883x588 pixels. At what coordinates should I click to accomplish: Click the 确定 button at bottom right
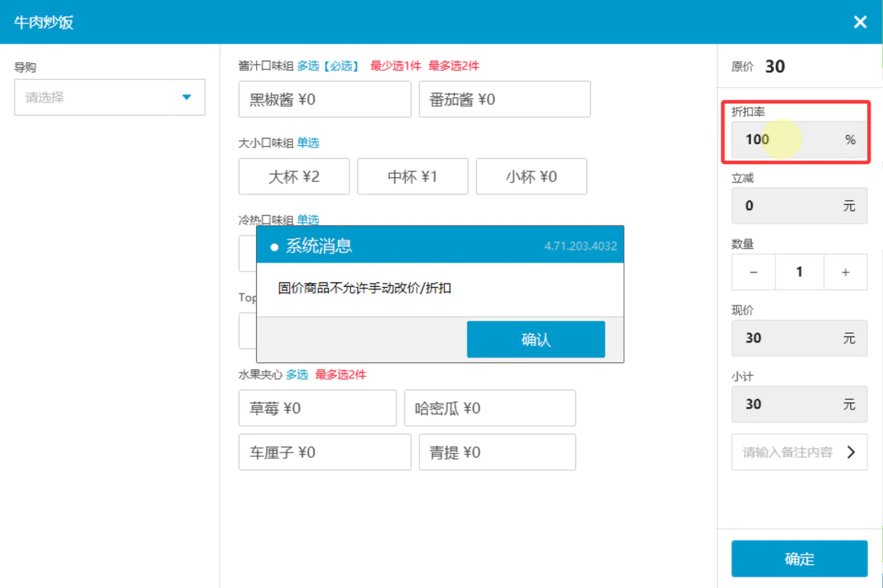(x=800, y=558)
